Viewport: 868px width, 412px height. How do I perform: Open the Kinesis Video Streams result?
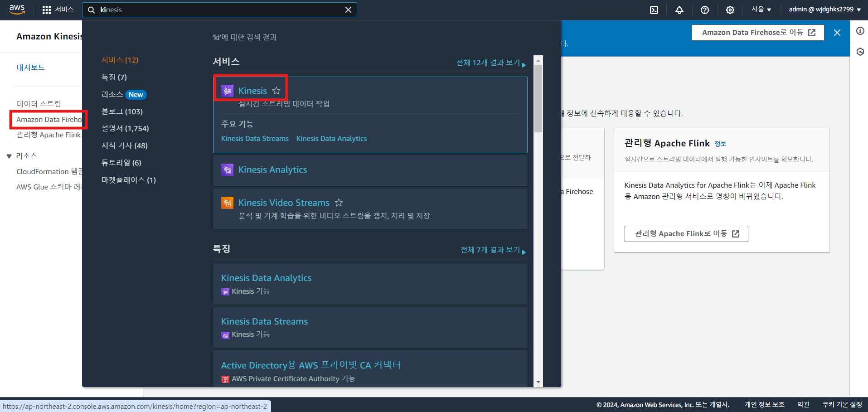click(x=284, y=203)
